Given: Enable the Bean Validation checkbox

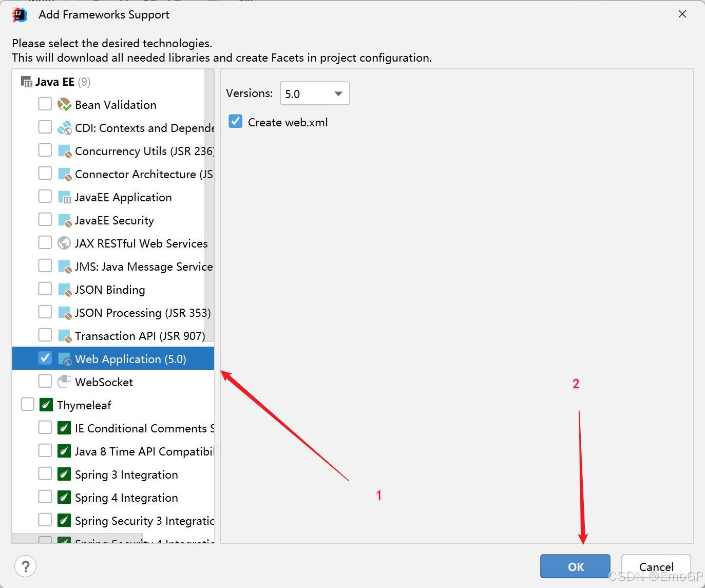Looking at the screenshot, I should [45, 104].
